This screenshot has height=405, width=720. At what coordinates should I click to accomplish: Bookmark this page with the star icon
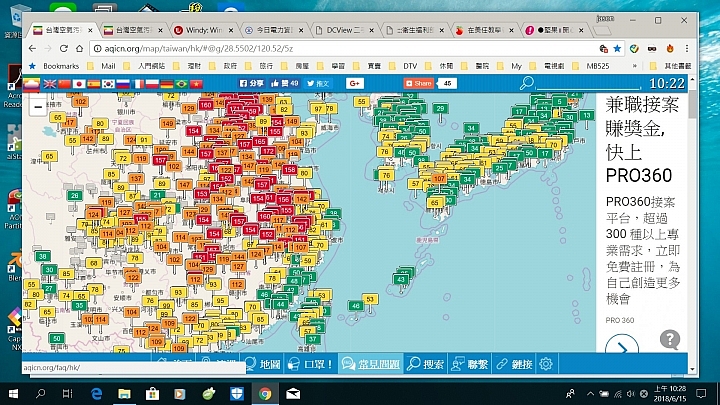pos(617,48)
